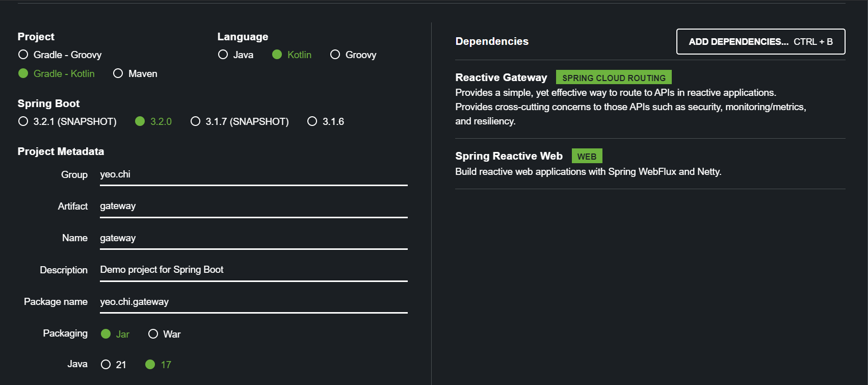The image size is (868, 385).
Task: Pick Java as the language
Action: [x=235, y=55]
